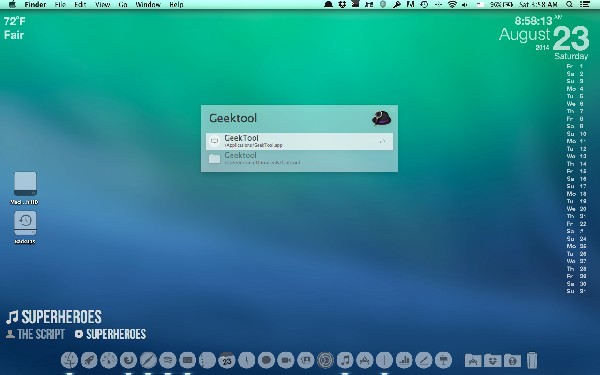This screenshot has width=600, height=375.
Task: Open the Applications folder stack in Dock
Action: tap(473, 360)
